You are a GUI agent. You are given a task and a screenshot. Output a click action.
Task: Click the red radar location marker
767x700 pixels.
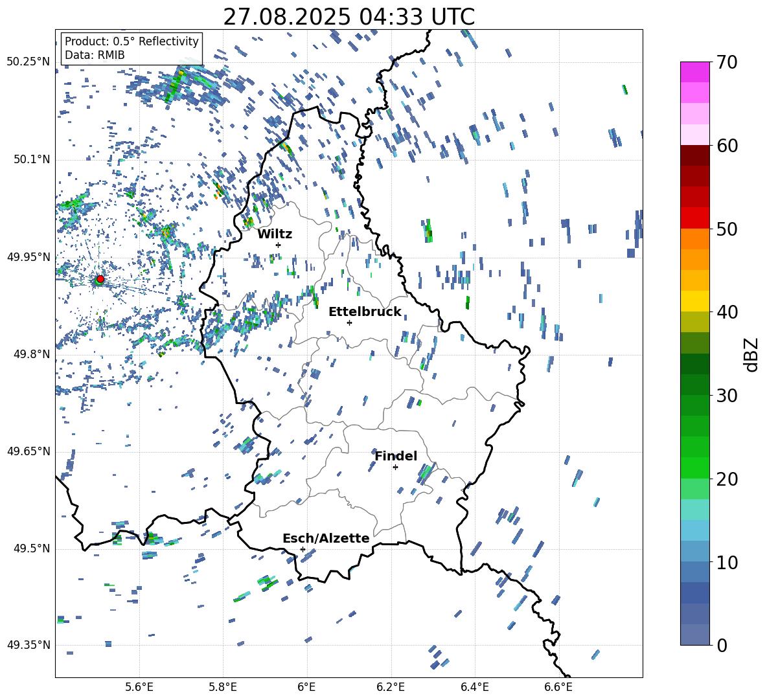coord(100,278)
